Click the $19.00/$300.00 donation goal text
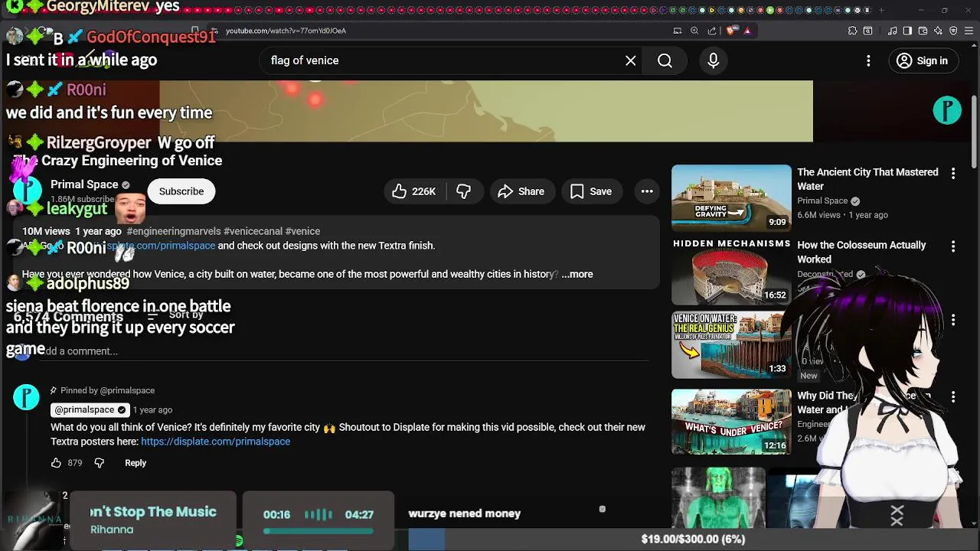Image resolution: width=980 pixels, height=551 pixels. 693,539
